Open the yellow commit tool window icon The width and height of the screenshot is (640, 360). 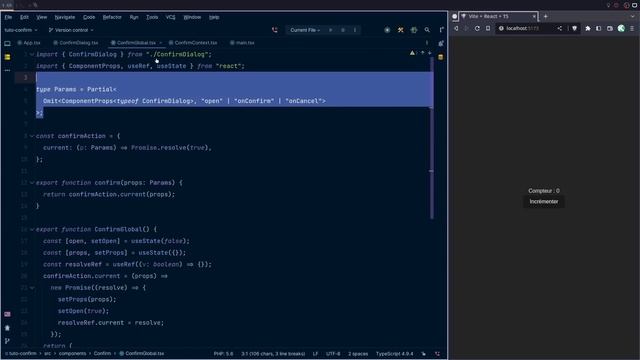[7, 57]
